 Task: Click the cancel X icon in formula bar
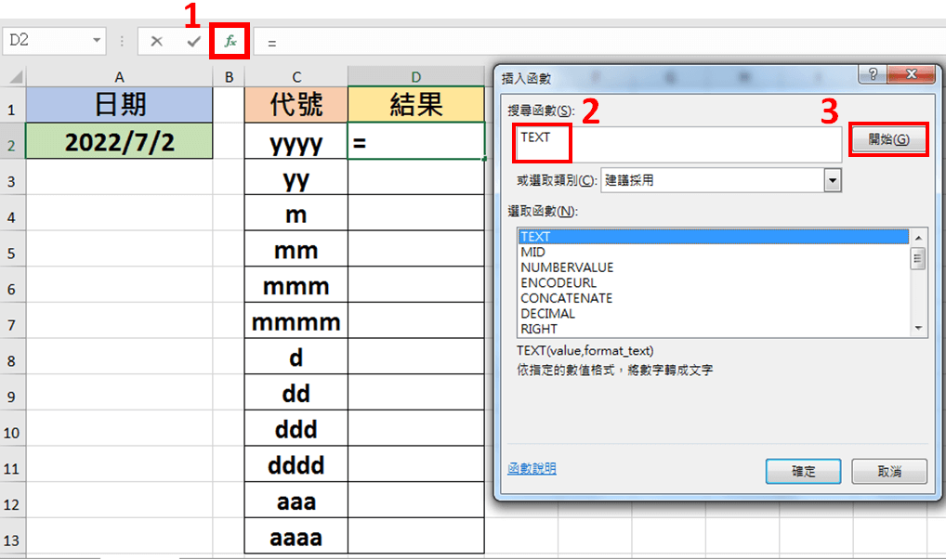[x=156, y=42]
